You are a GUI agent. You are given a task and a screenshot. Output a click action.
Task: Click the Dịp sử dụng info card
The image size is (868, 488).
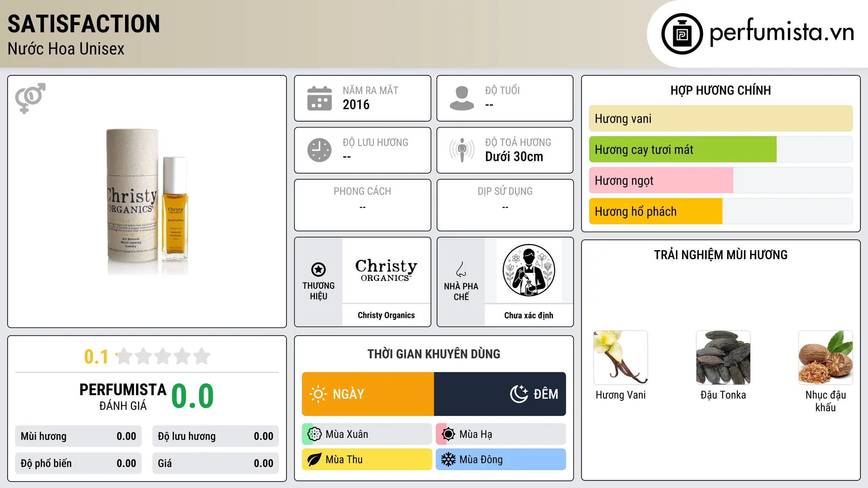[505, 205]
